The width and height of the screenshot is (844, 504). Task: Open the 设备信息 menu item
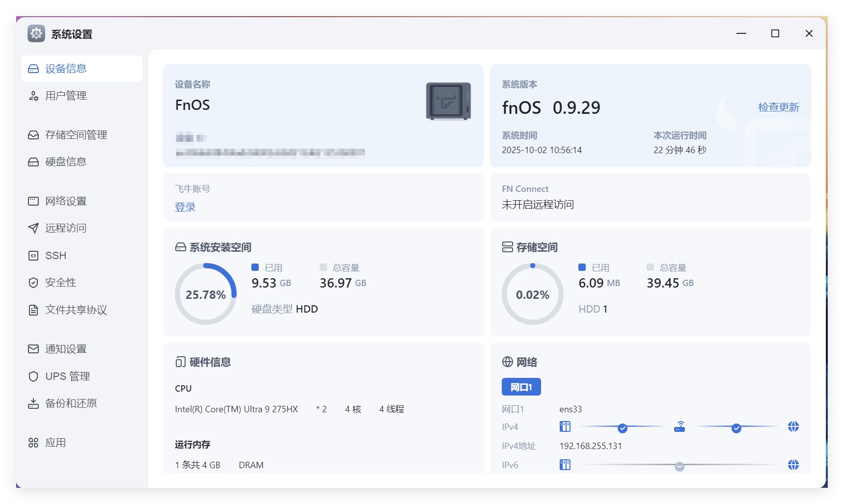[82, 69]
